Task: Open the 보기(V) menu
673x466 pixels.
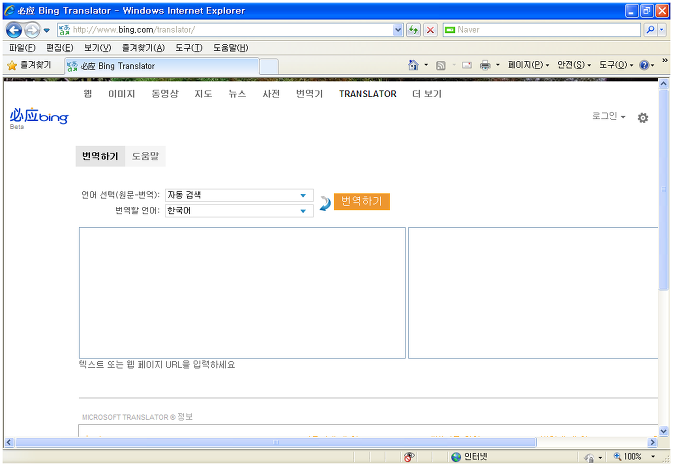Action: pyautogui.click(x=97, y=48)
